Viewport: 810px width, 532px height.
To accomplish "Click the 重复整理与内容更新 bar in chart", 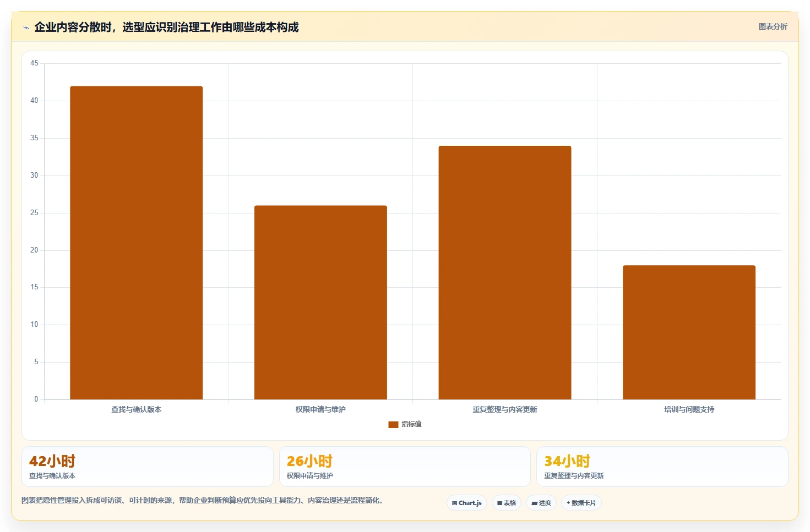I will click(505, 272).
